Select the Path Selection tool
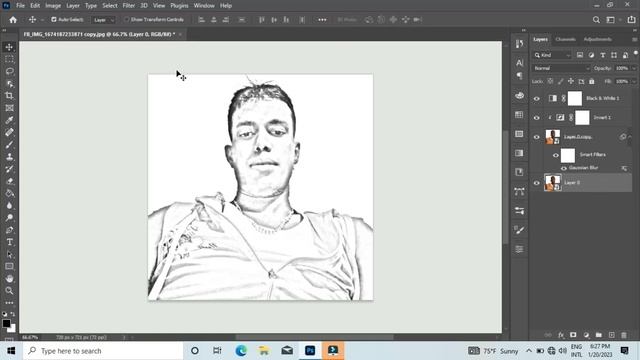640x360 pixels. pos(9,254)
